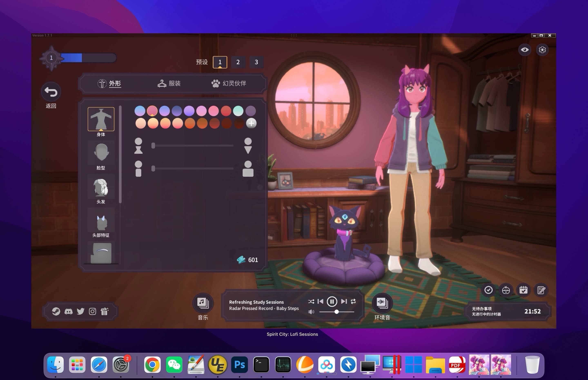The width and height of the screenshot is (588, 380).
Task: Add a custom color with plus button
Action: 251,123
